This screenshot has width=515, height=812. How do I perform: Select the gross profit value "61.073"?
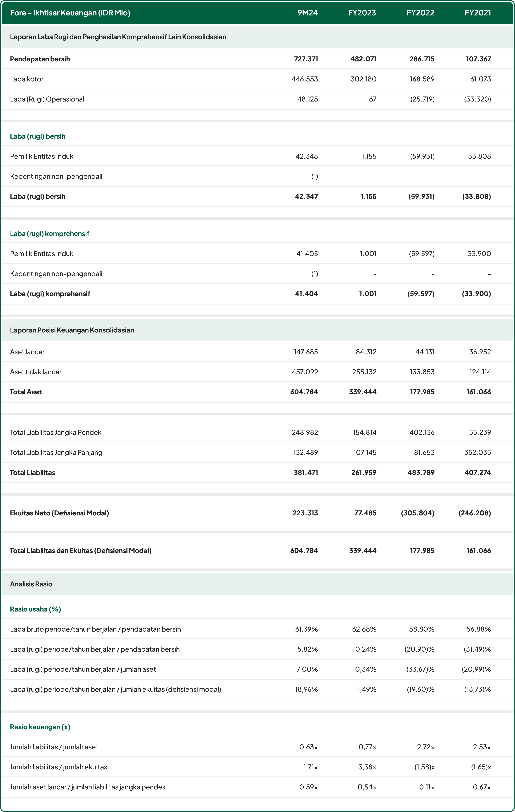tap(481, 79)
